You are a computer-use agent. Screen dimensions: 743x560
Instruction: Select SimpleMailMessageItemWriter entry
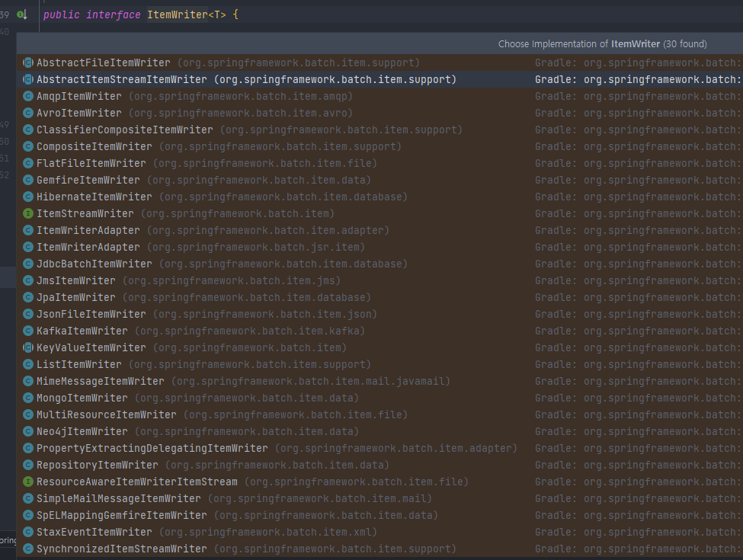[x=380, y=498]
